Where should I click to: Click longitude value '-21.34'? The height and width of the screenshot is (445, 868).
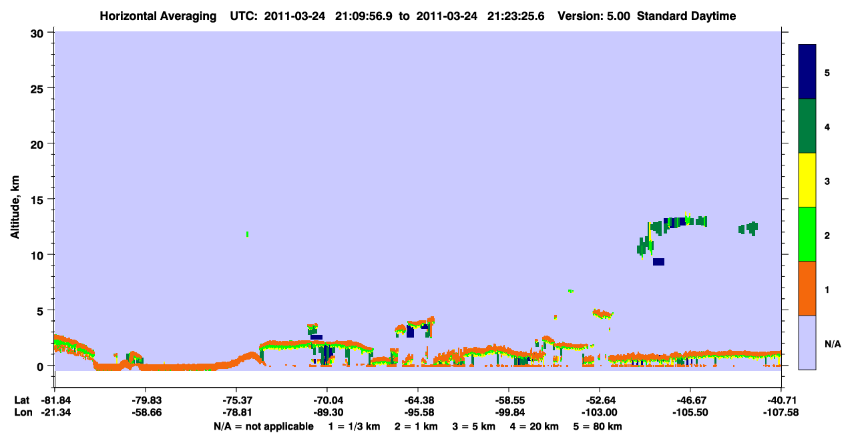[55, 412]
